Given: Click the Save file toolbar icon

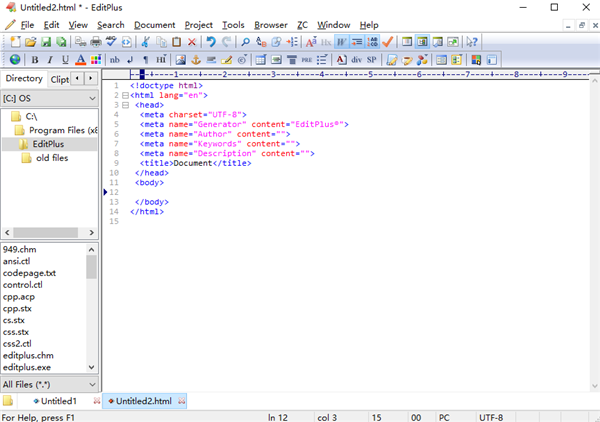Looking at the screenshot, I should pos(47,42).
